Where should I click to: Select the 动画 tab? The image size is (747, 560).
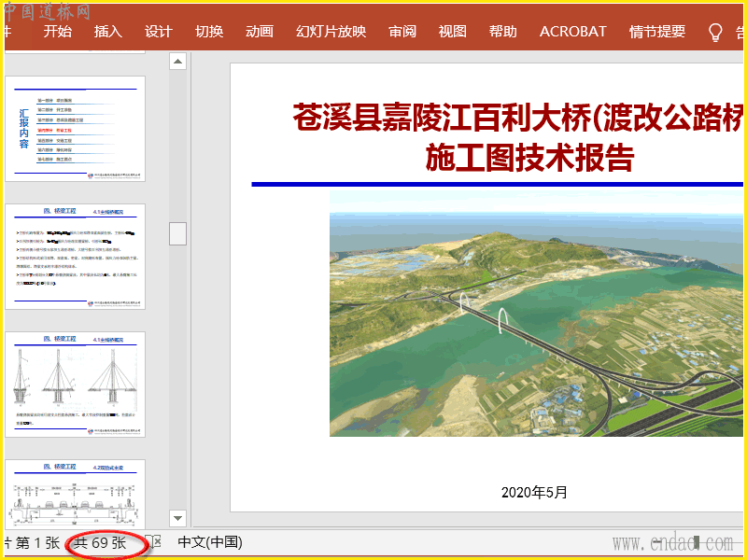pos(260,32)
